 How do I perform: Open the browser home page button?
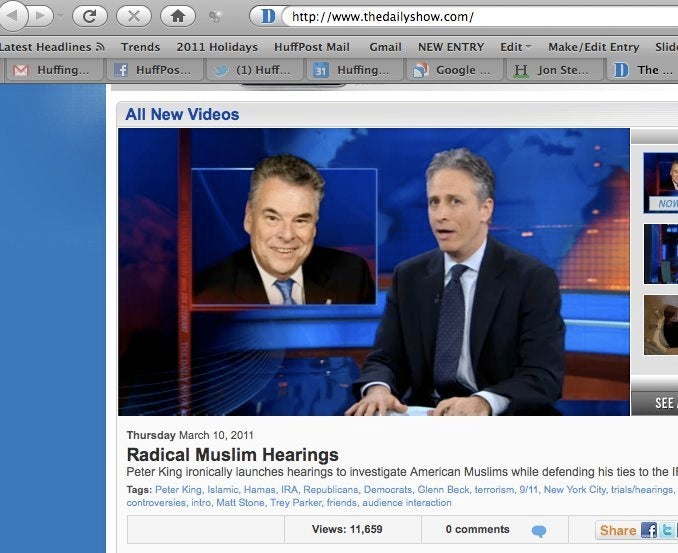(178, 16)
